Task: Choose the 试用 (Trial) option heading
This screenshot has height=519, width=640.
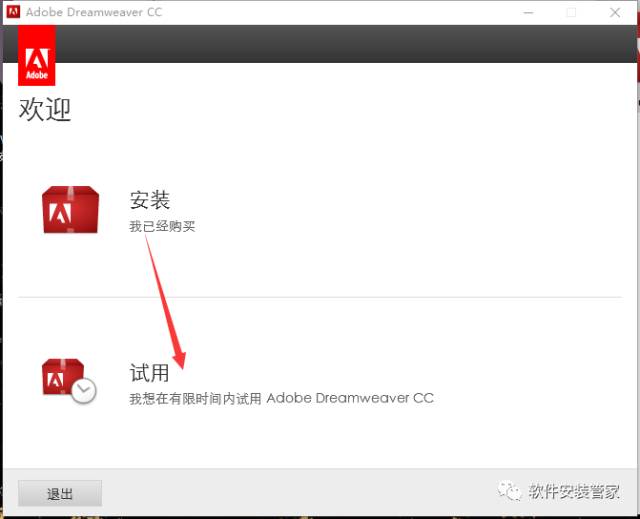Action: (150, 373)
